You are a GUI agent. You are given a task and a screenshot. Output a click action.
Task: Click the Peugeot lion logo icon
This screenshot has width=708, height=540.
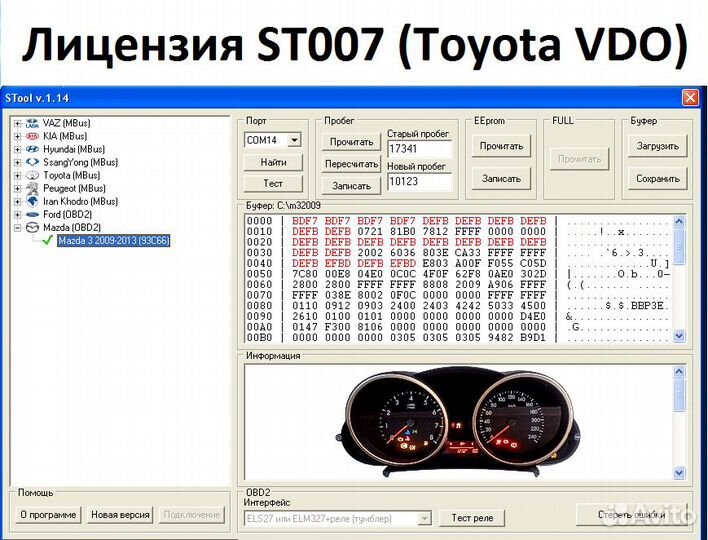tap(32, 188)
